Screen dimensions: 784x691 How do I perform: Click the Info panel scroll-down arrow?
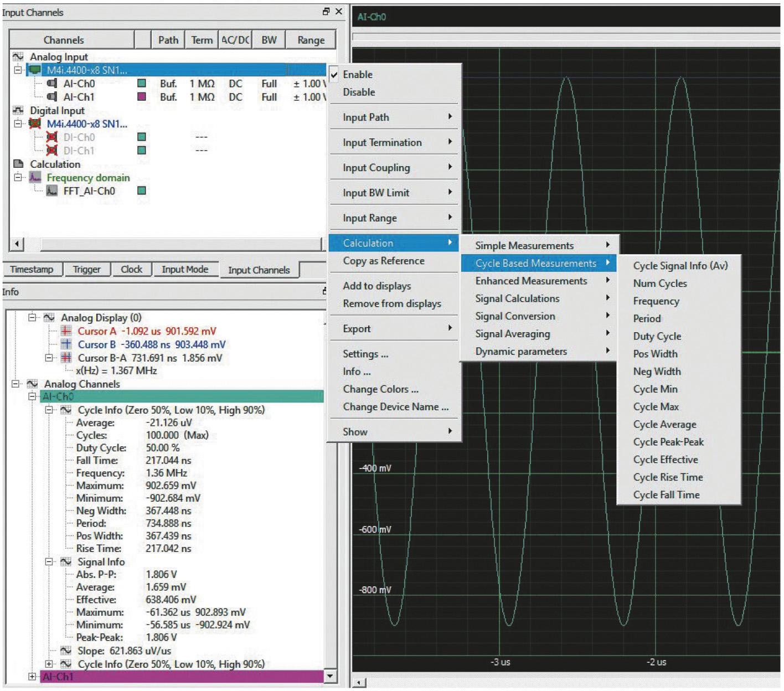coord(330,676)
